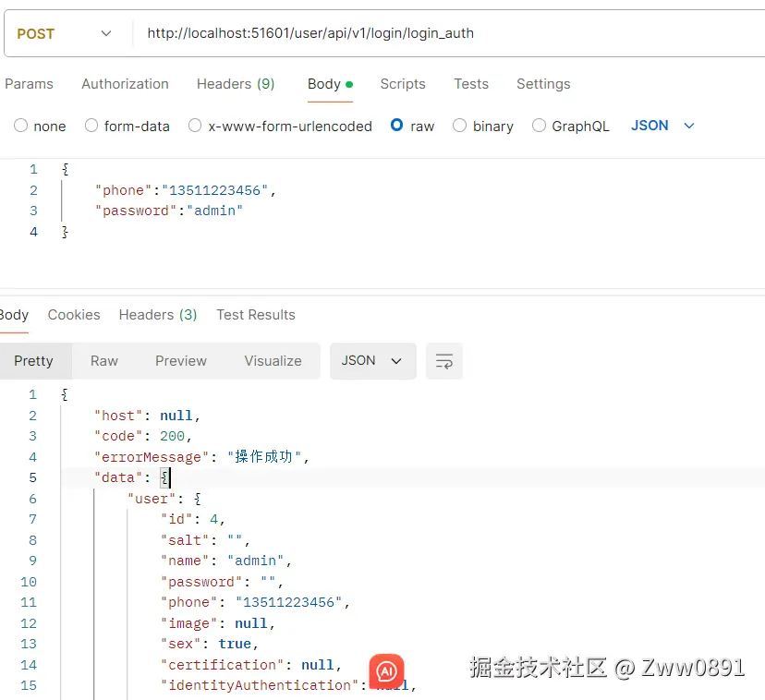Open the request Body tab
The height and width of the screenshot is (700, 765).
[x=330, y=84]
